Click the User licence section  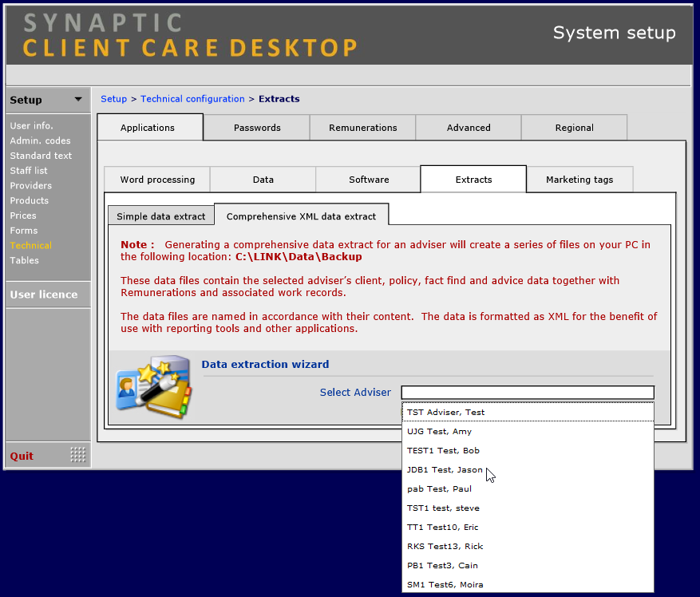(48, 295)
